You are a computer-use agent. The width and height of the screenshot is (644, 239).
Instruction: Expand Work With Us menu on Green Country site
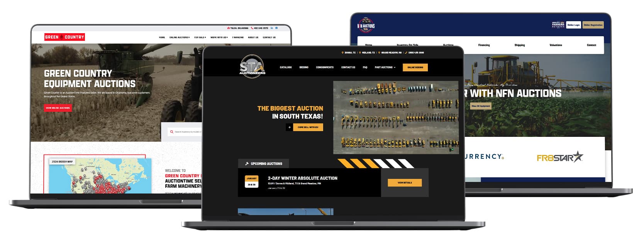click(x=219, y=37)
